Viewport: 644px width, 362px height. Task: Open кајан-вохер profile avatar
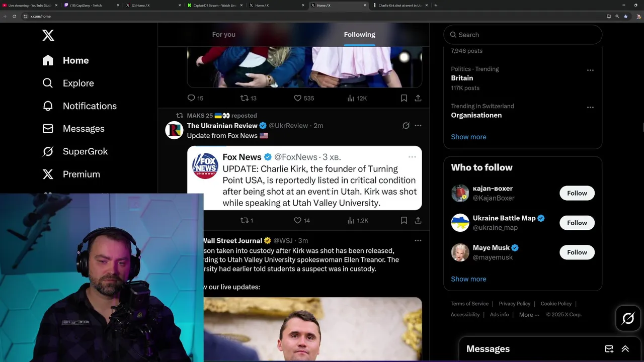tap(460, 193)
